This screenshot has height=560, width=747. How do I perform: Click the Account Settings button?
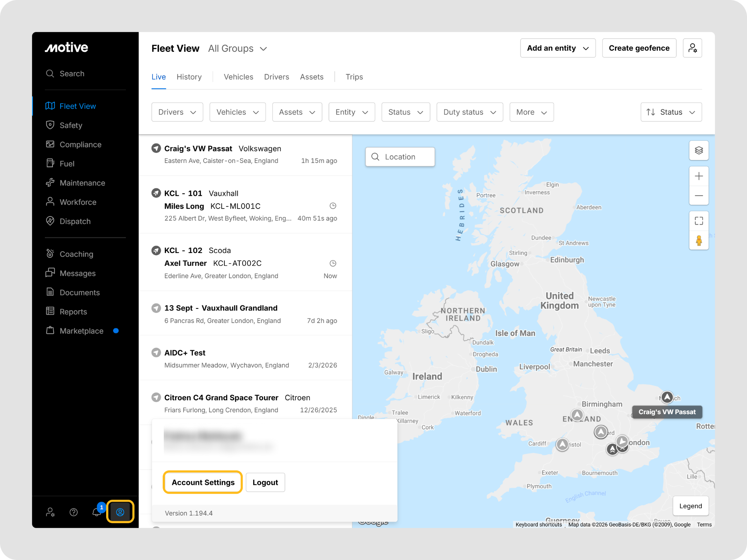tap(203, 482)
